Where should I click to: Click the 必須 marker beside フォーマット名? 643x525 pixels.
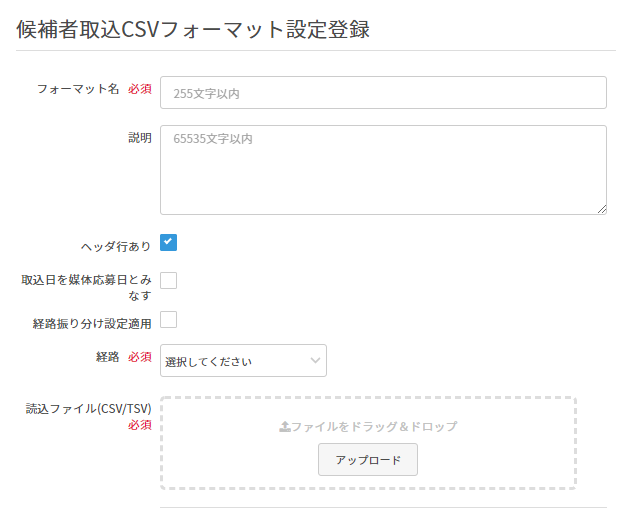140,89
